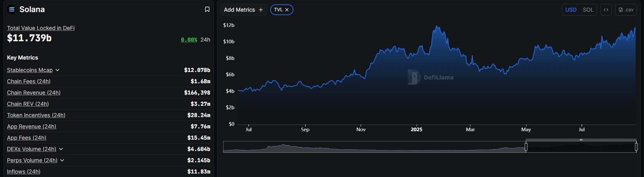The width and height of the screenshot is (644, 177).
Task: Expand the DEXs Volume (24h) row
Action: [61, 149]
